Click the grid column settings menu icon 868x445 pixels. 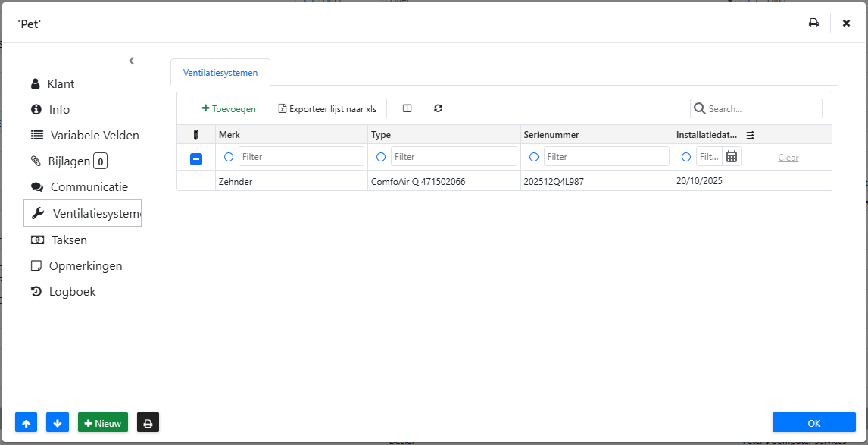[750, 135]
